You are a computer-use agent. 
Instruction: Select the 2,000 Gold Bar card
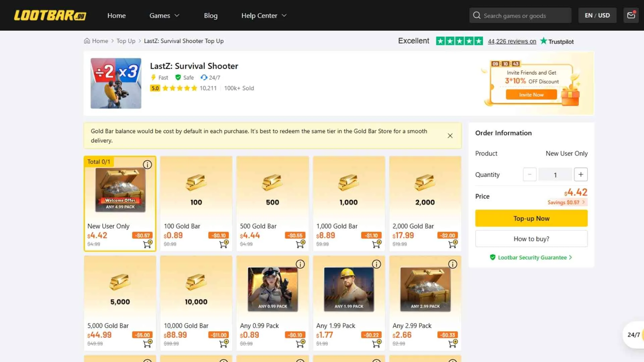tap(425, 203)
